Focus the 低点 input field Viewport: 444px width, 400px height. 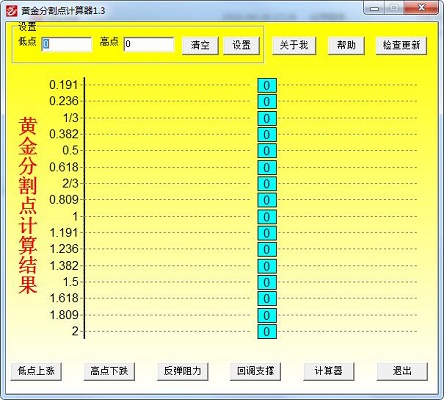tap(67, 44)
